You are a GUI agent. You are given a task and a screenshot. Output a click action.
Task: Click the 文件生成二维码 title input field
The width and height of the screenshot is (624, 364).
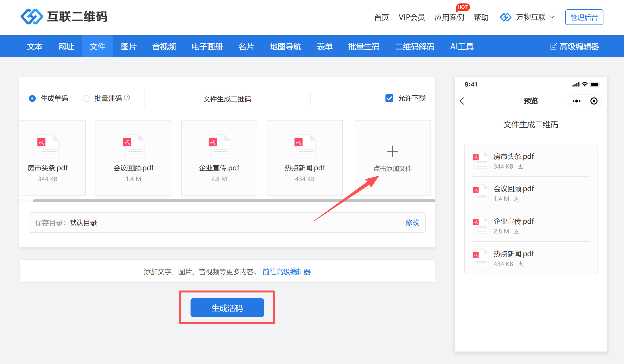227,98
